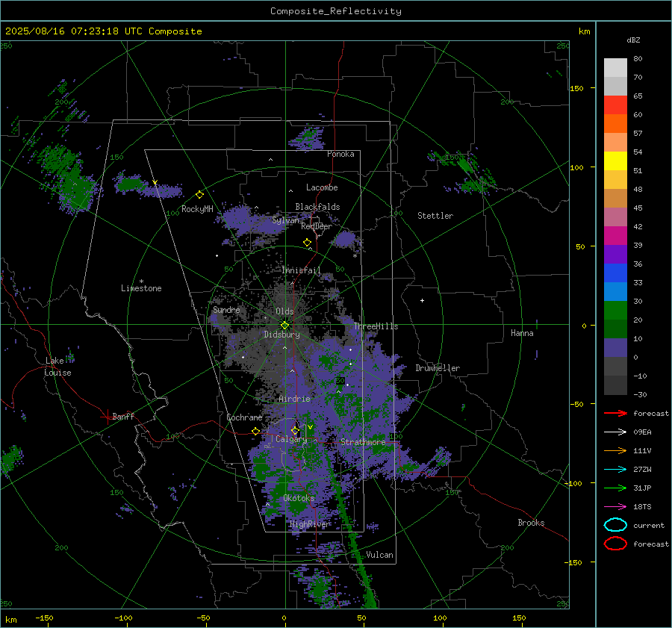Click the dBZ legend heading

tap(633, 40)
